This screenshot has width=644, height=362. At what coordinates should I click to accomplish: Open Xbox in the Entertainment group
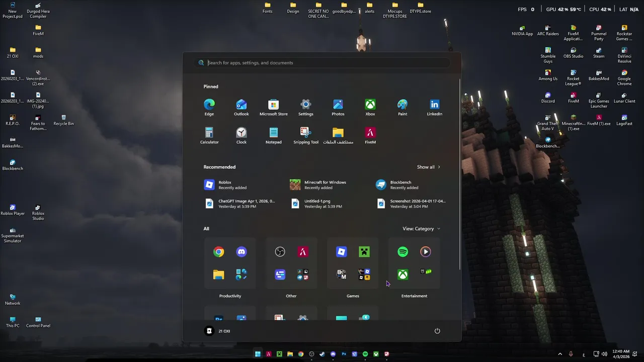pyautogui.click(x=403, y=275)
